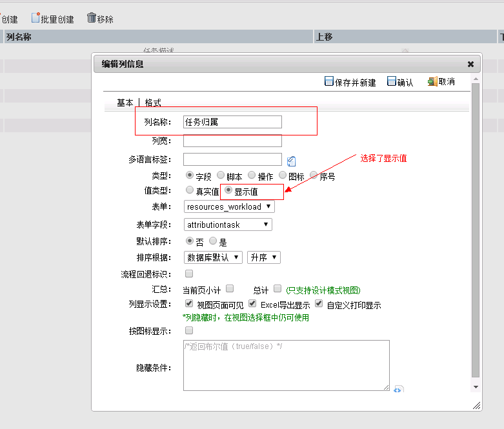Screen dimensions: 504x429
Task: Click the 移除 button label
Action: coord(105,19)
